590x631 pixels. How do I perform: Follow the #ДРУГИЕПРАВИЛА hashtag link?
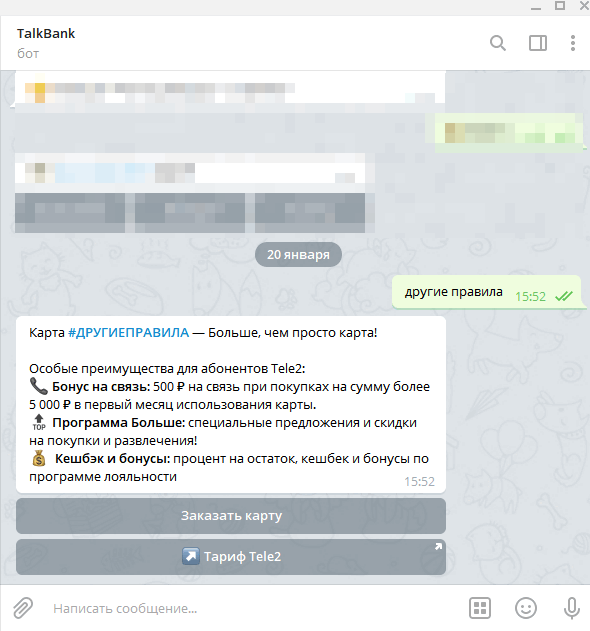[128, 333]
